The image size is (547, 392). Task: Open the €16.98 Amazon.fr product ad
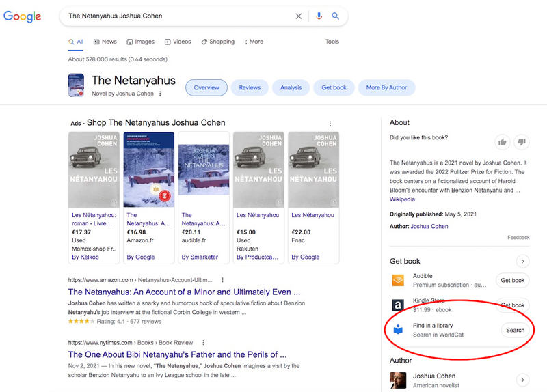pyautogui.click(x=149, y=197)
